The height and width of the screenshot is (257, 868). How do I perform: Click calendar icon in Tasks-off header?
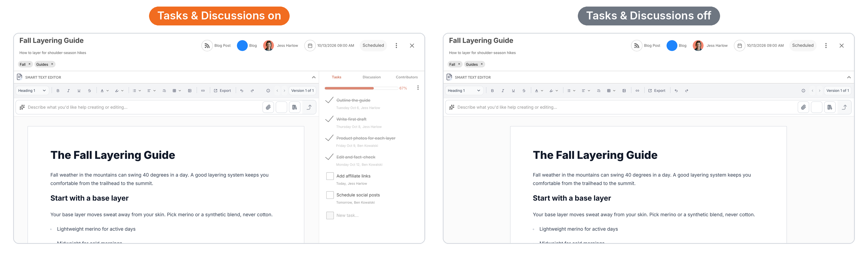739,45
